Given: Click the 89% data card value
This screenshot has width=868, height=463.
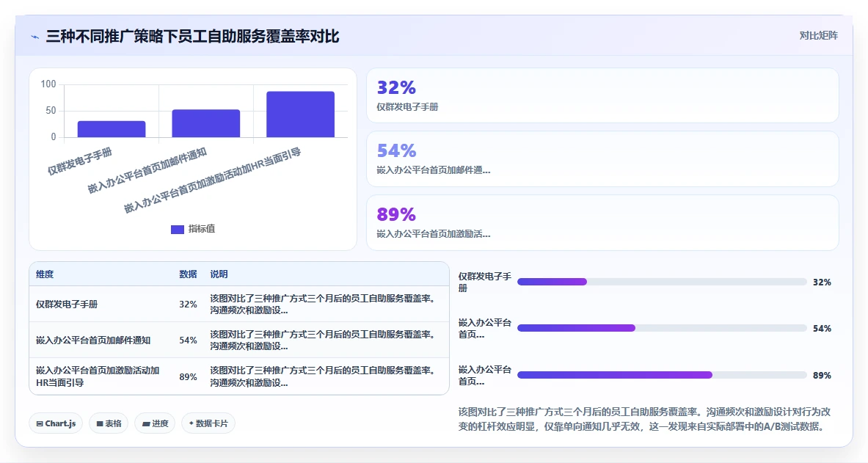Looking at the screenshot, I should pos(396,214).
